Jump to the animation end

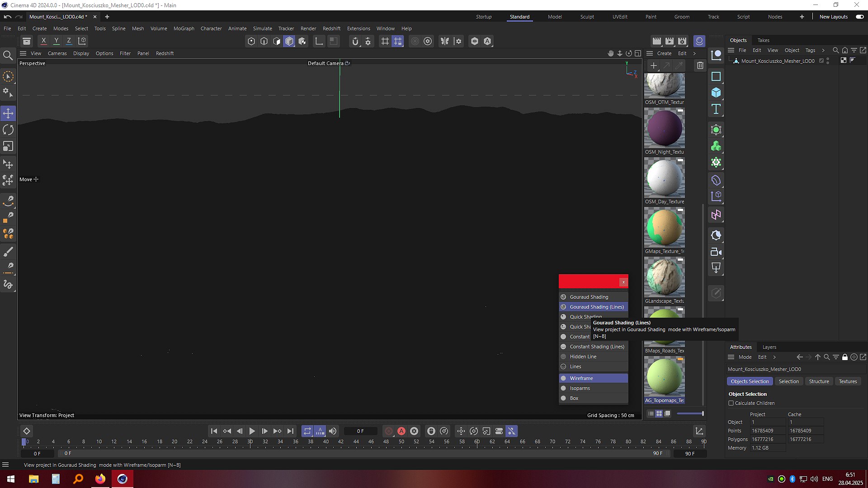(290, 431)
